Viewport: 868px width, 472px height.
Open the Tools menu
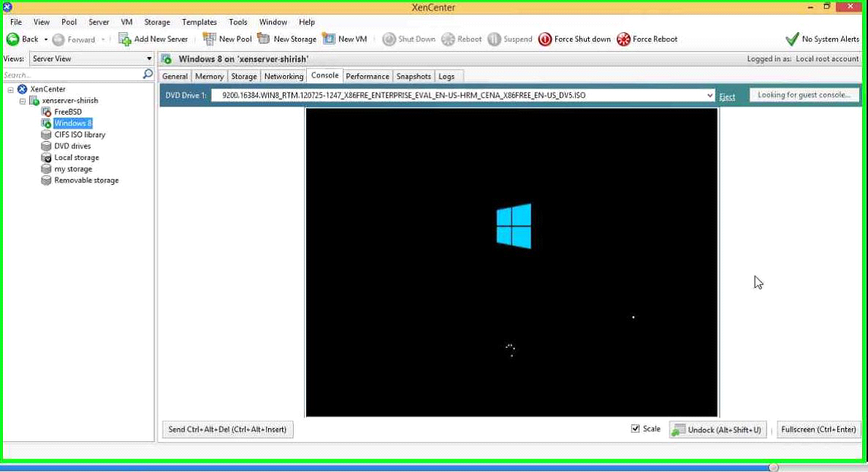[238, 22]
